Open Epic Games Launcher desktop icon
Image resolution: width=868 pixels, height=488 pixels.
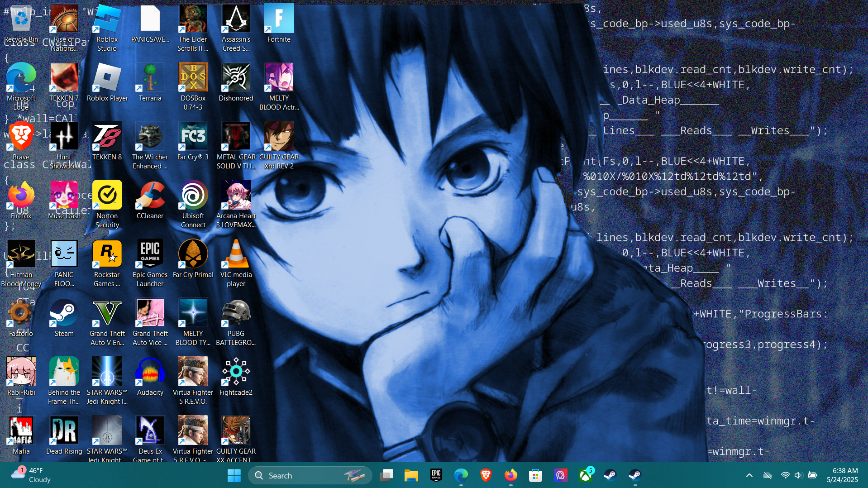pyautogui.click(x=150, y=263)
